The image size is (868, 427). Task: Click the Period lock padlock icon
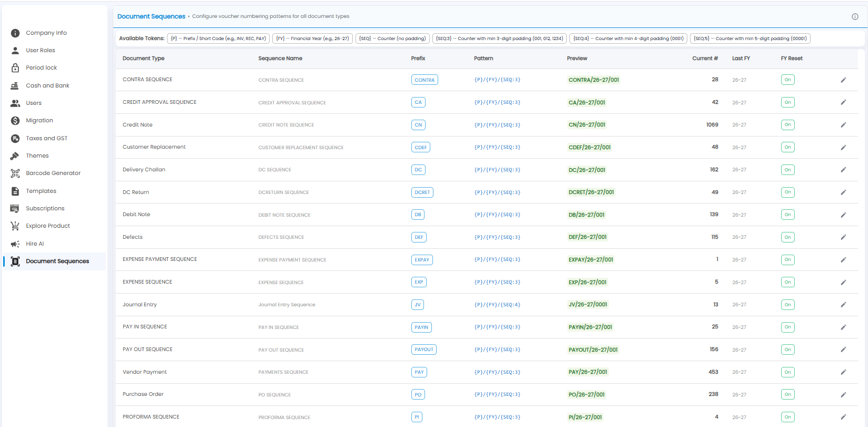15,67
